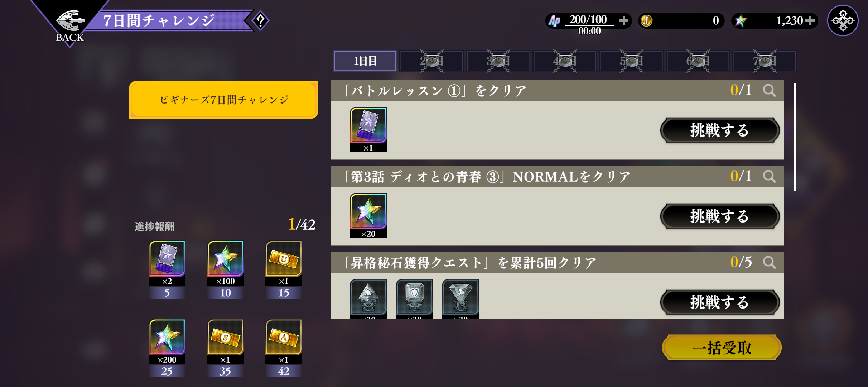Choose the locked 4日目 tab
The height and width of the screenshot is (387, 868).
565,61
